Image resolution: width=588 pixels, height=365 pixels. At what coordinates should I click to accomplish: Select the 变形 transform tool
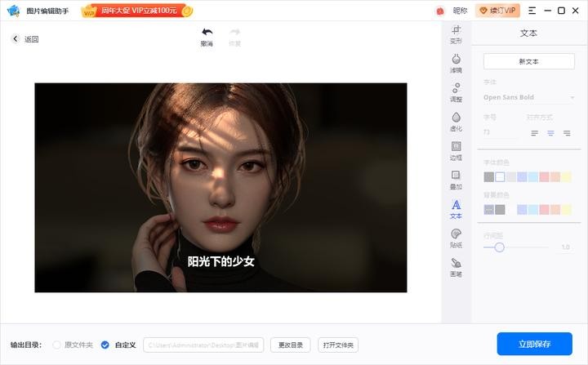coord(456,33)
